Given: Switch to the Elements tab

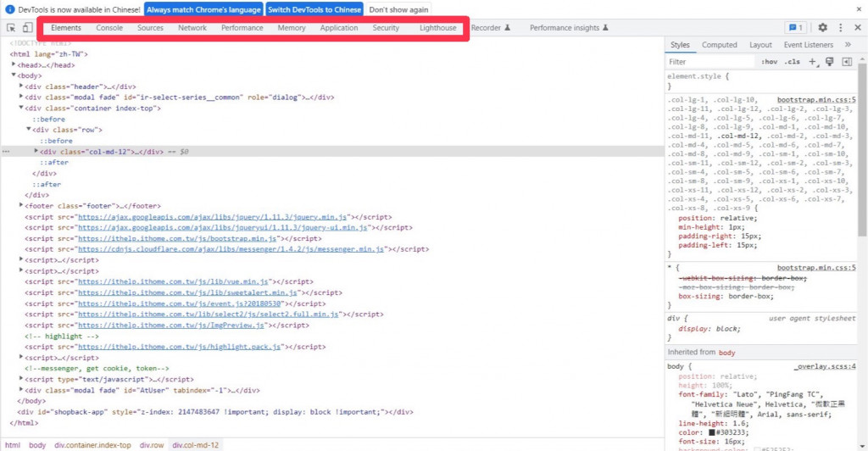Looking at the screenshot, I should pyautogui.click(x=66, y=28).
